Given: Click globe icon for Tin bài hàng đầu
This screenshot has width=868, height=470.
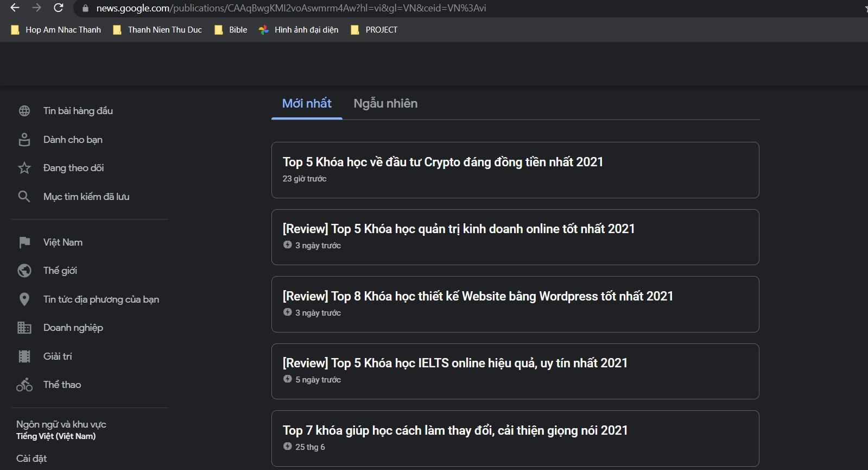Looking at the screenshot, I should tap(24, 111).
